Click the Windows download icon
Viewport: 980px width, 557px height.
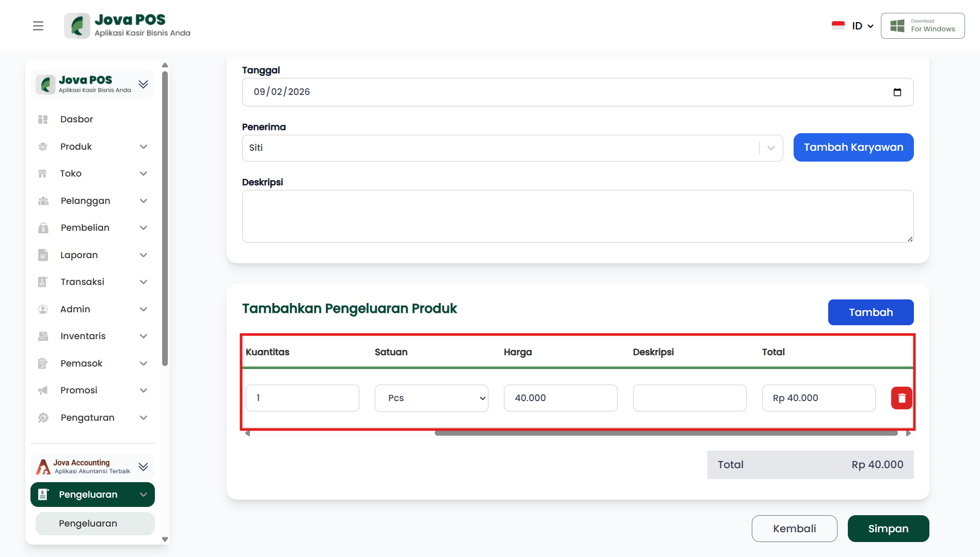point(897,26)
